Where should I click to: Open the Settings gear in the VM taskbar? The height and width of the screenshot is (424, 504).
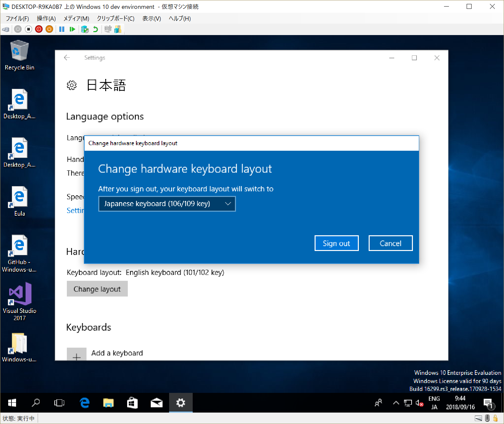[x=181, y=403]
